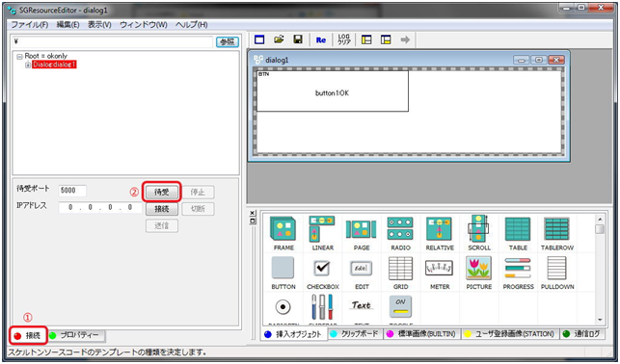Open the ヘルプ(H) menu
The image size is (620, 364).
pyautogui.click(x=192, y=24)
